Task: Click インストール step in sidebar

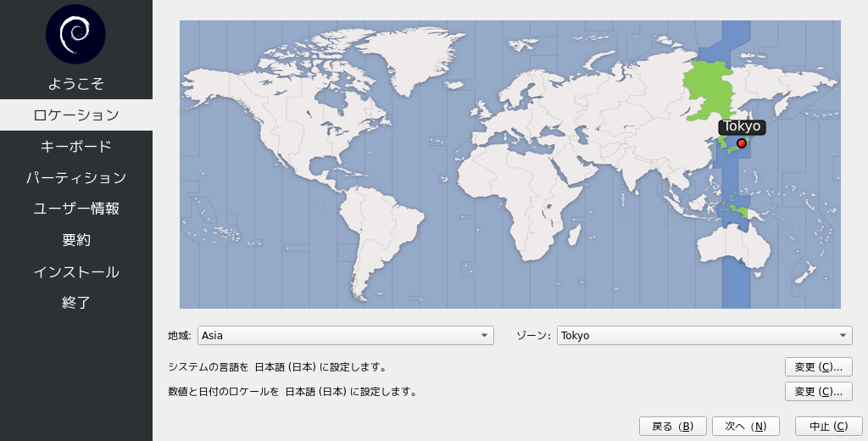Action: [75, 271]
